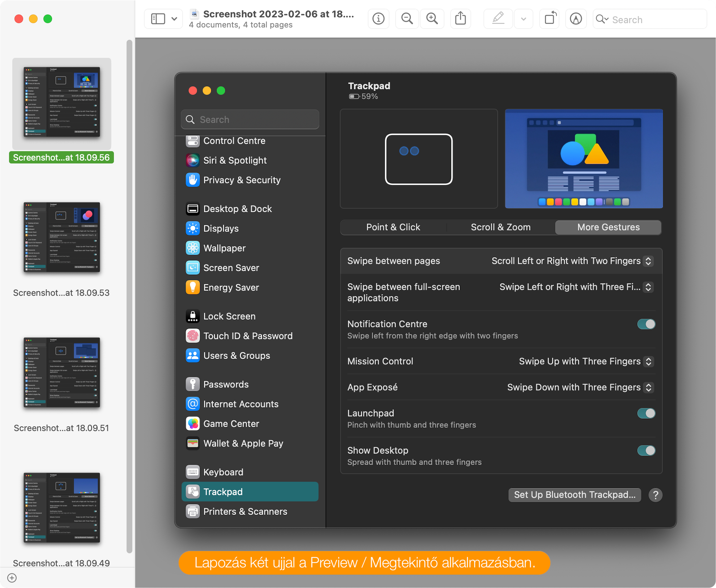Screen dimensions: 716x588
Task: Open Control Centre settings icon
Action: click(193, 141)
